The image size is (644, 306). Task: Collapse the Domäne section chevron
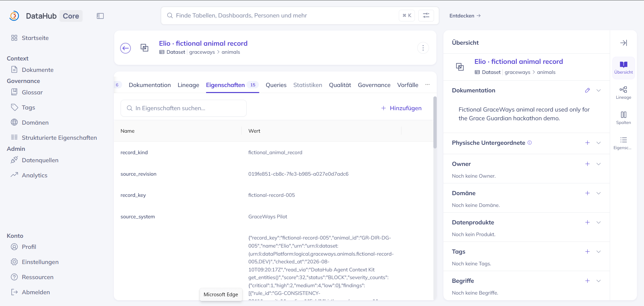(x=599, y=193)
